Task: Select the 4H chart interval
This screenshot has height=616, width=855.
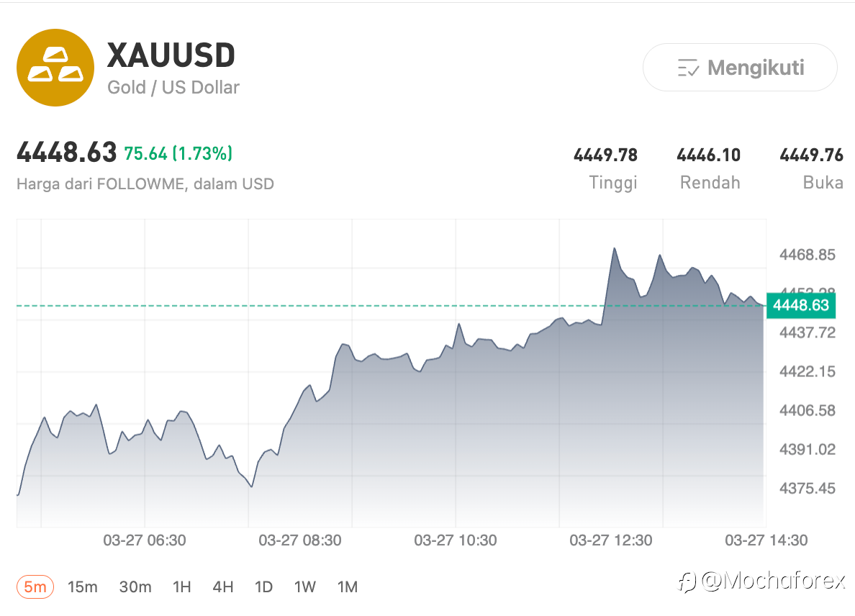Action: (x=223, y=587)
